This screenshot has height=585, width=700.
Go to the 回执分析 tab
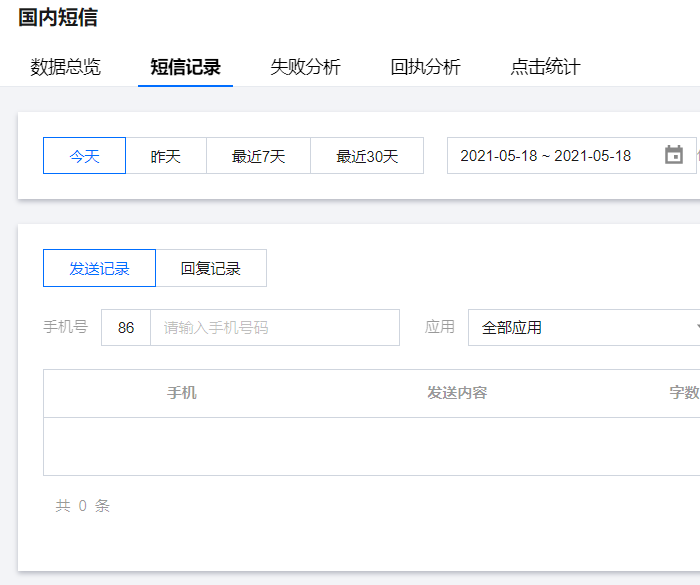425,67
